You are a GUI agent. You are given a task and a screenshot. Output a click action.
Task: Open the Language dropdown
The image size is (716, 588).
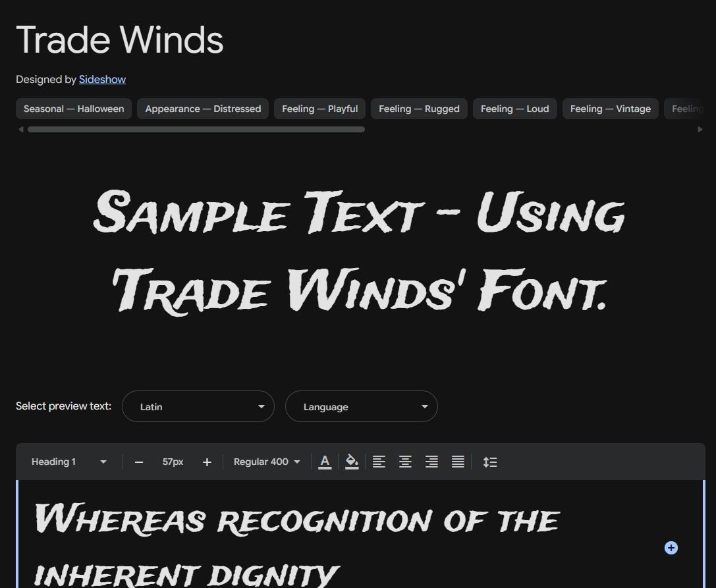[x=362, y=406]
